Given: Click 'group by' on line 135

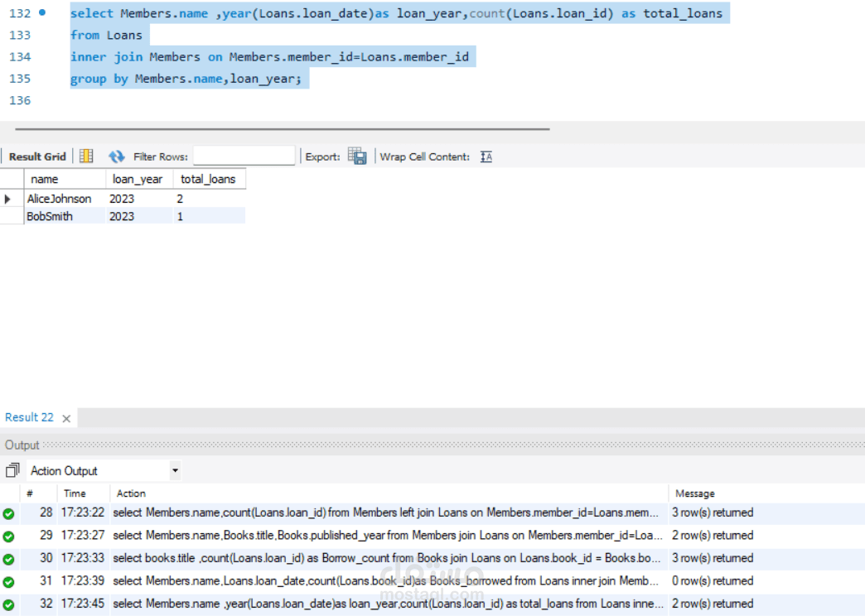Looking at the screenshot, I should click(99, 79).
